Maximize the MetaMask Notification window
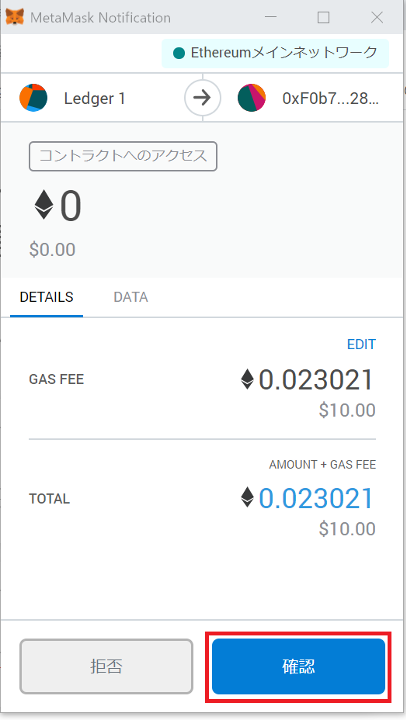 pyautogui.click(x=323, y=17)
